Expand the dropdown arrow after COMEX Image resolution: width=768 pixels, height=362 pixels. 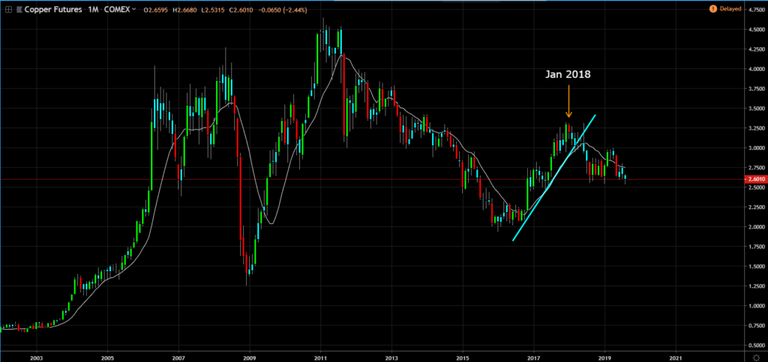pyautogui.click(x=134, y=9)
